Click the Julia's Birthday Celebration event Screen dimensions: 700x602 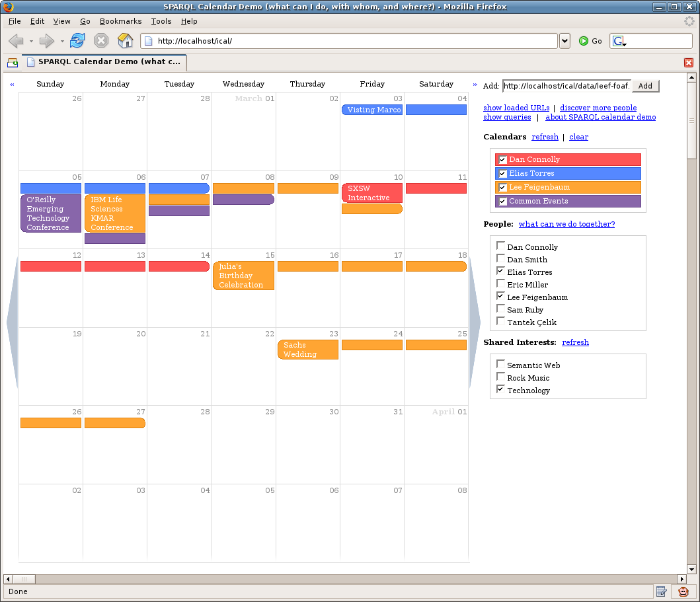coord(243,276)
